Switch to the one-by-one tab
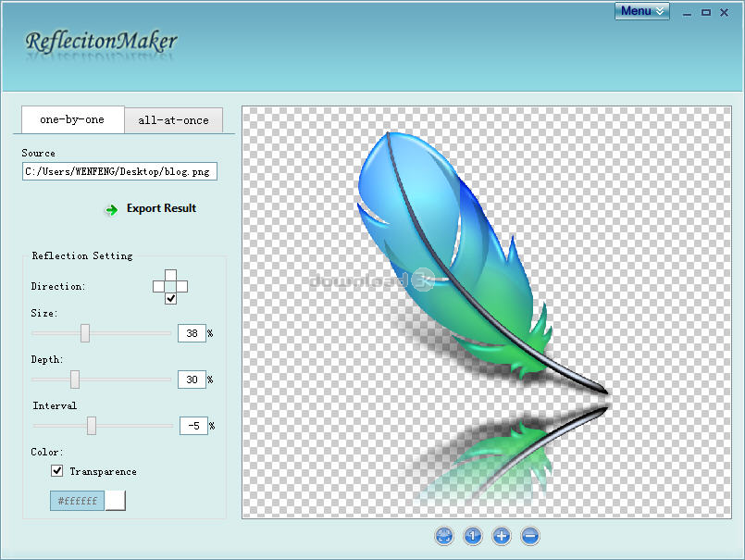Viewport: 745px width, 560px height. point(73,119)
